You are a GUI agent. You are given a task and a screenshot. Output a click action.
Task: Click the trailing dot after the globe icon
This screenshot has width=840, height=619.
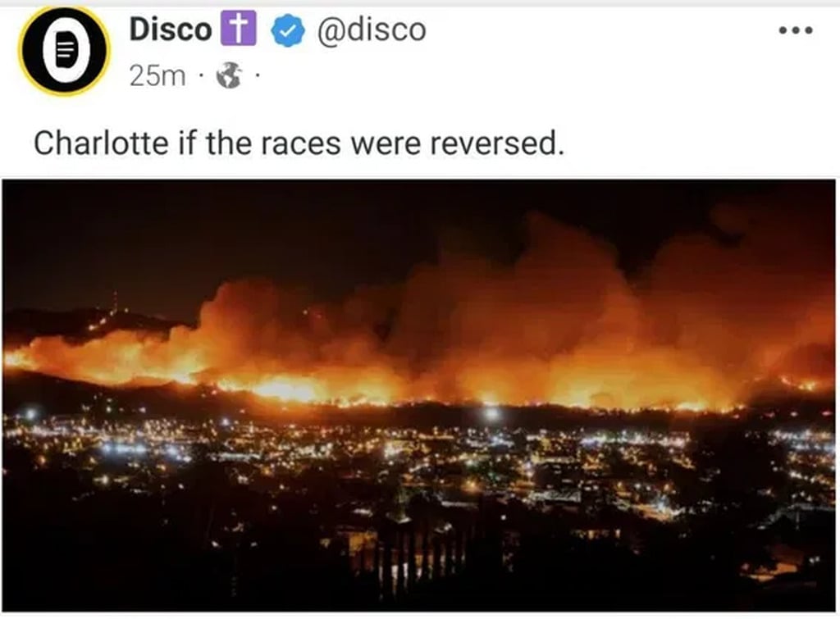[257, 75]
